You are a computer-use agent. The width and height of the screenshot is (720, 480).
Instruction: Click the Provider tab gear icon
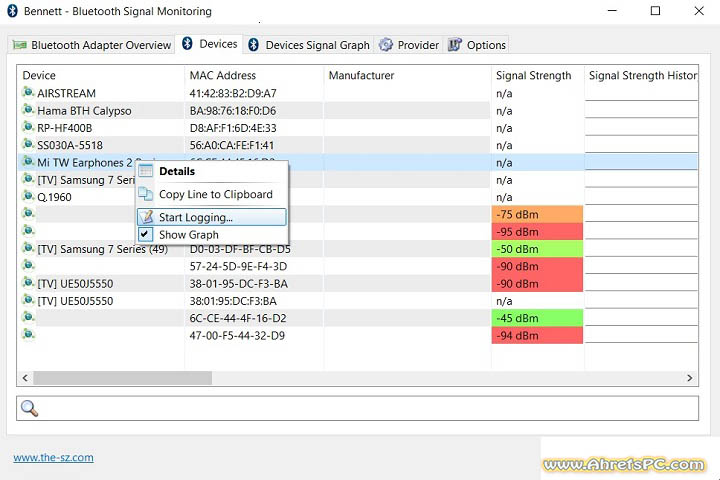point(386,45)
